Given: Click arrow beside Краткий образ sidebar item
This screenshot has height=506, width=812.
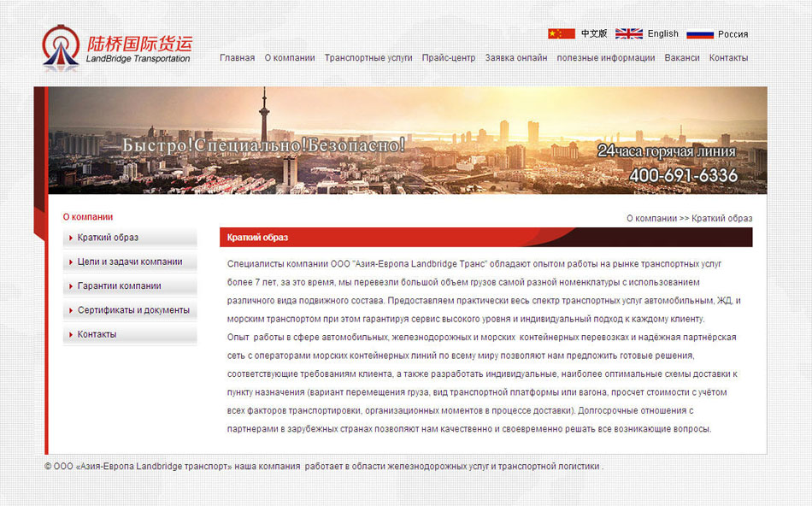Looking at the screenshot, I should pos(71,238).
